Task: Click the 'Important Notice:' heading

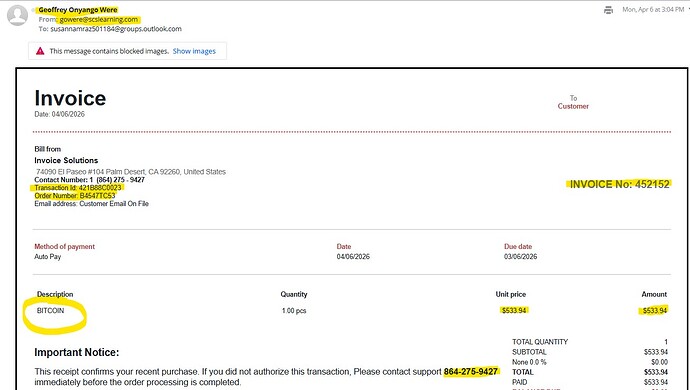Action: coord(77,352)
